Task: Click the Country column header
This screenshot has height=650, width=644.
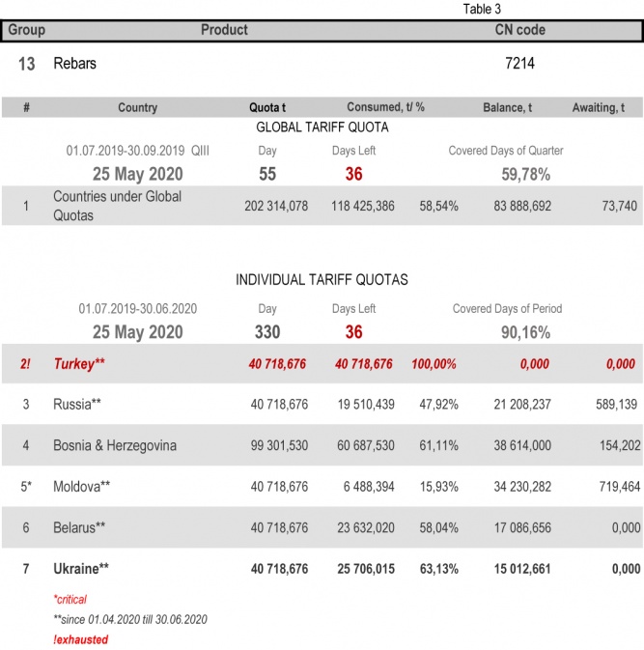Action: 137,107
